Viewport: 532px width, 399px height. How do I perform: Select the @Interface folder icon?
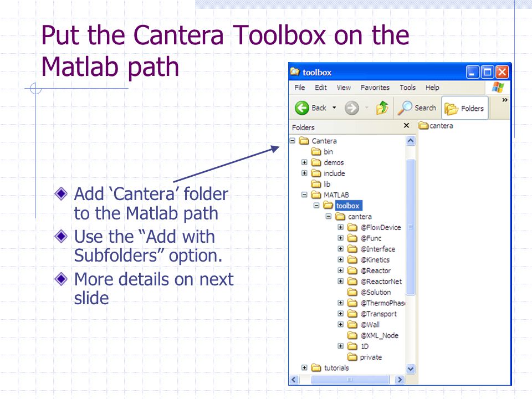(x=352, y=249)
